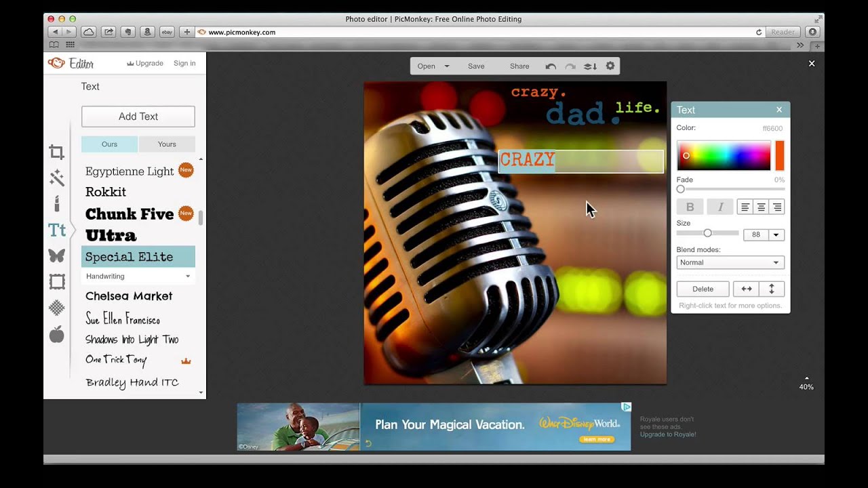Click the Fade slider handle
The width and height of the screenshot is (868, 488).
(x=680, y=189)
